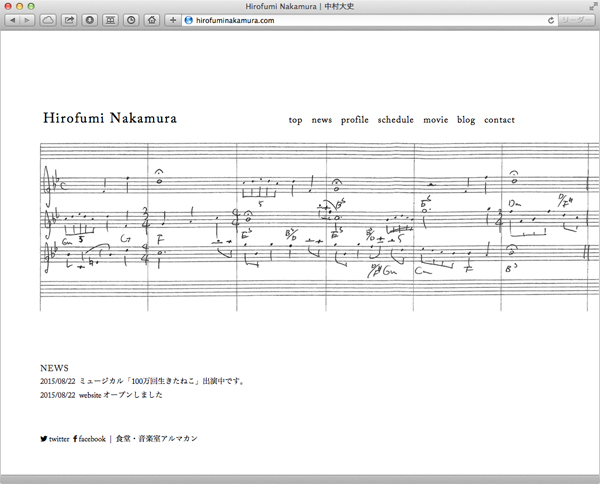Open the blog navigation link
Screen dimensions: 600x484
click(466, 120)
